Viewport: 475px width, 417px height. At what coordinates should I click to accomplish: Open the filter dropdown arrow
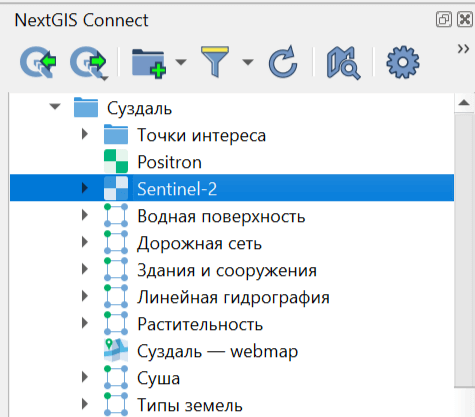(248, 62)
